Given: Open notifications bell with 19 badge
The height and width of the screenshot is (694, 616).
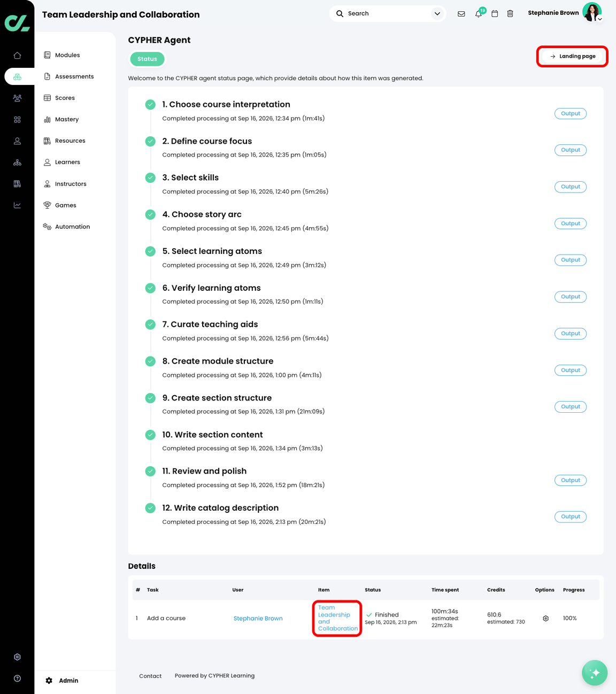Looking at the screenshot, I should [479, 13].
